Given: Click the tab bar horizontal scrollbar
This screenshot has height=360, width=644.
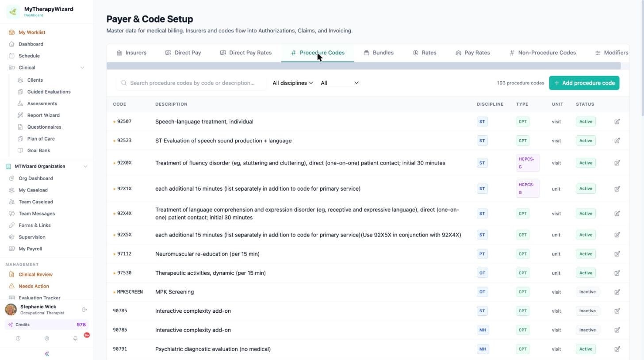Looking at the screenshot, I should click(364, 66).
